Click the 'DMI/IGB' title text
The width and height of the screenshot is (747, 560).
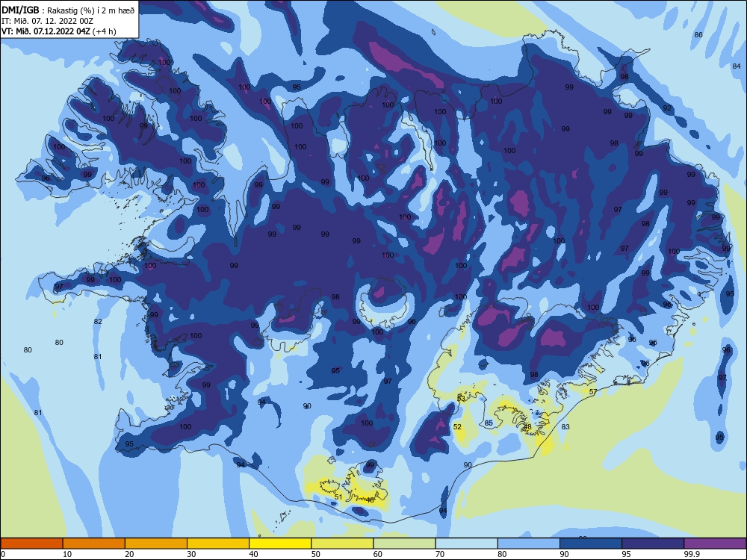(x=20, y=10)
